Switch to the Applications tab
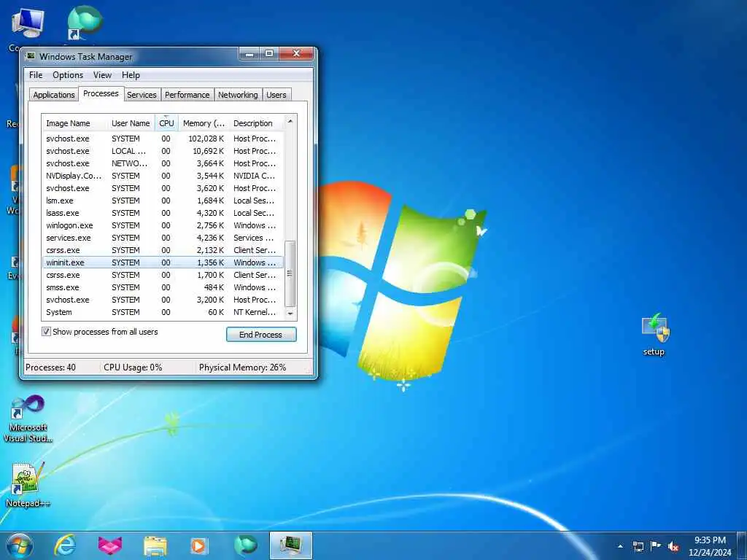 tap(54, 95)
